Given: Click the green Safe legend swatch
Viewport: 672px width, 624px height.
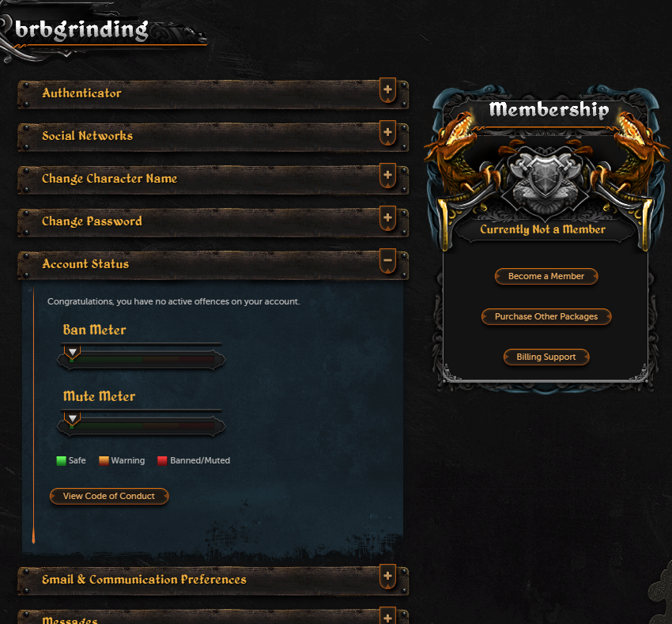Looking at the screenshot, I should point(62,460).
